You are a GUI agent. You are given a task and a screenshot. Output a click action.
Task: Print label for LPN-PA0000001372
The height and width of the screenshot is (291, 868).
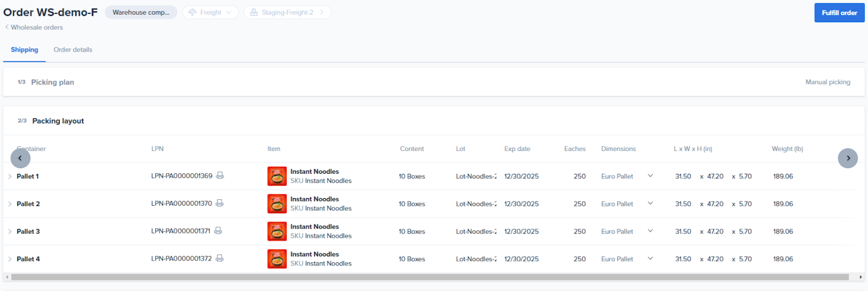pyautogui.click(x=219, y=258)
